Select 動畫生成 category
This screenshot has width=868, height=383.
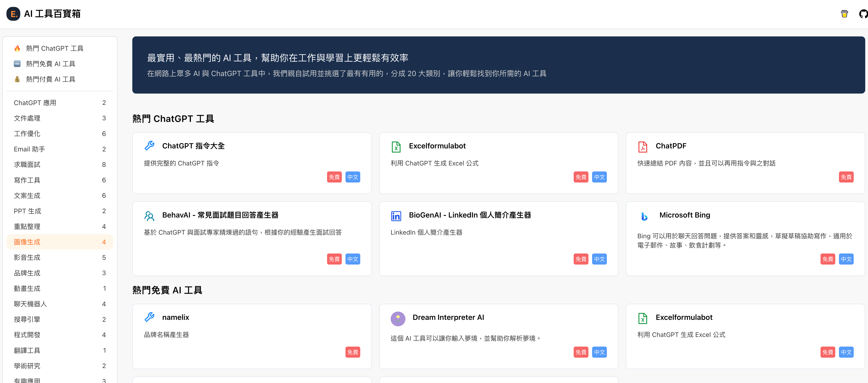[60, 288]
